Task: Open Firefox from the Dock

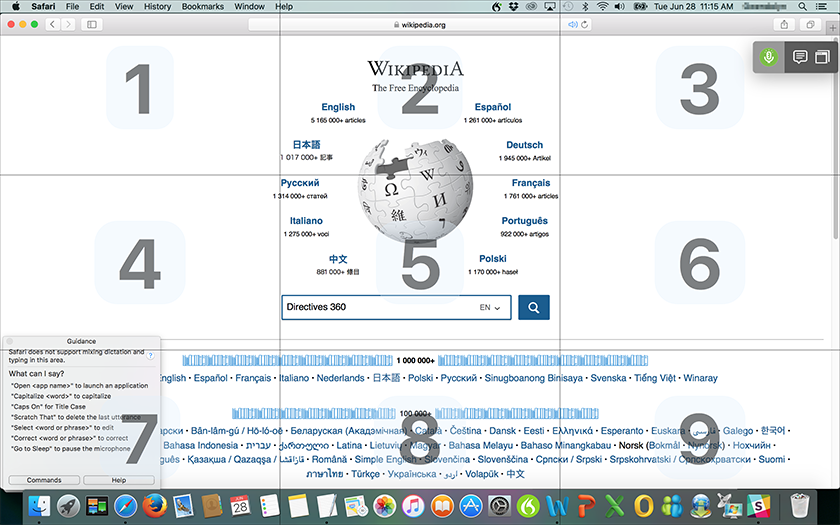Action: (154, 506)
